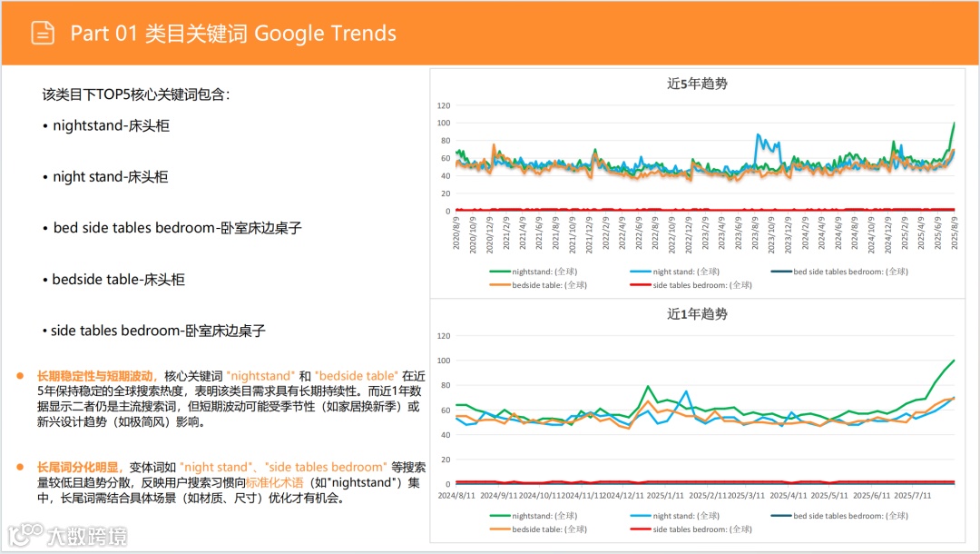
Task: Click x-axis label '2024/8/11' in 1-year chart
Action: 456,495
